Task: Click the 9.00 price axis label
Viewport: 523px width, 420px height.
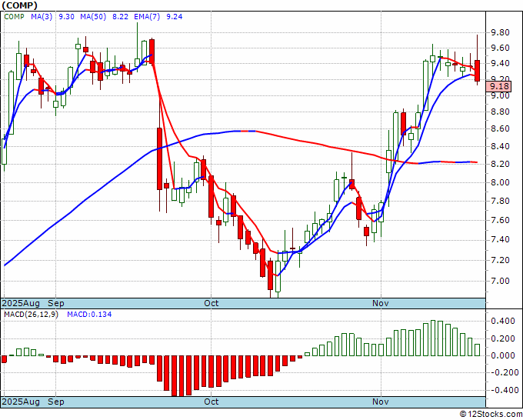Action: pos(500,95)
